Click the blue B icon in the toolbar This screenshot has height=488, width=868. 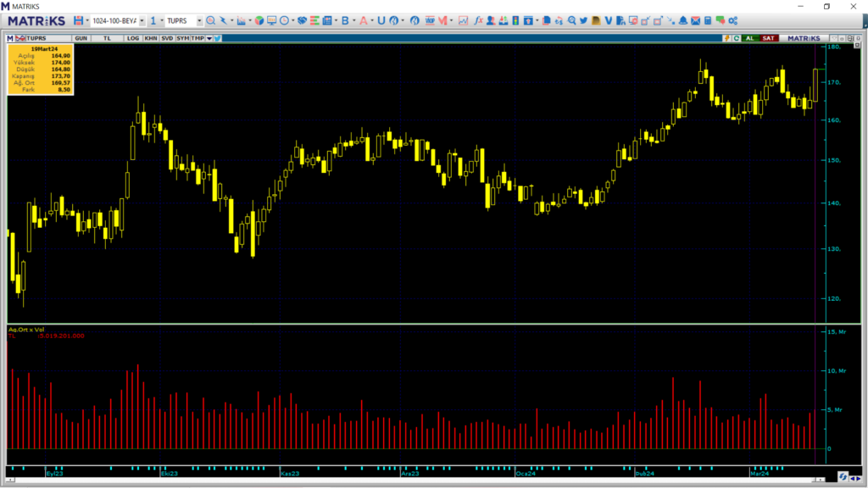point(345,20)
